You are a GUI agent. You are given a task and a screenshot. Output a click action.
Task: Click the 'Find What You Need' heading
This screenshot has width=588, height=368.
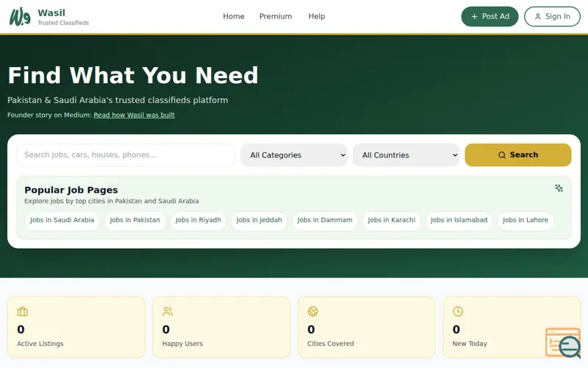click(x=133, y=75)
